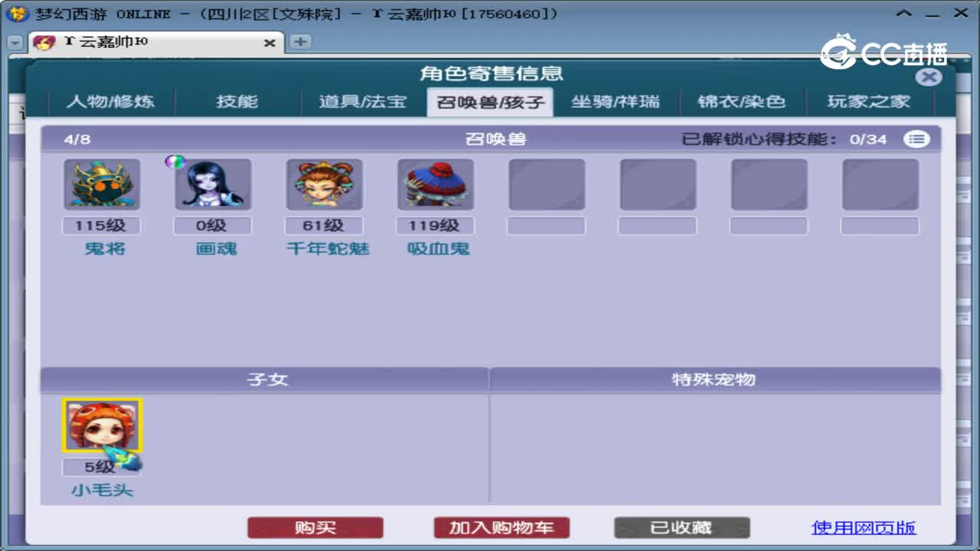The height and width of the screenshot is (551, 980).
Task: Select the 小毛头 child portrait
Action: coord(103,426)
